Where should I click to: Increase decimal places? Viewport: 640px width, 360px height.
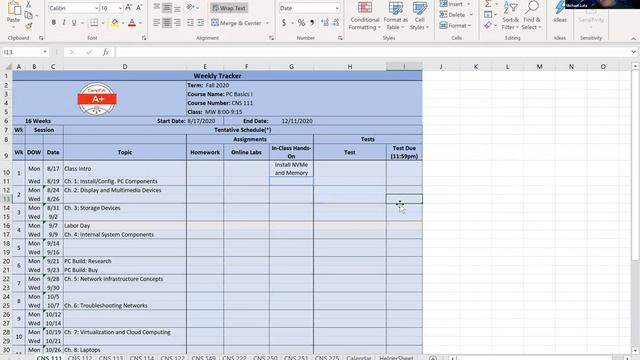click(x=325, y=23)
